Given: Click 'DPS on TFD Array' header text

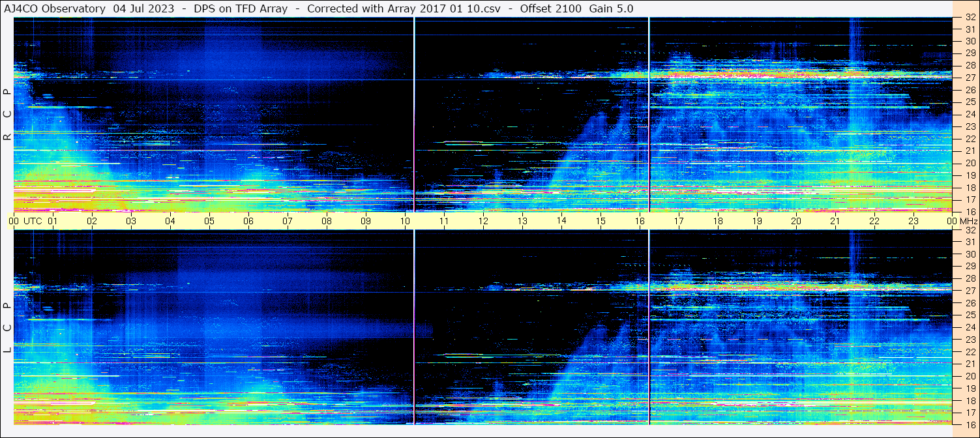Looking at the screenshot, I should tap(241, 8).
